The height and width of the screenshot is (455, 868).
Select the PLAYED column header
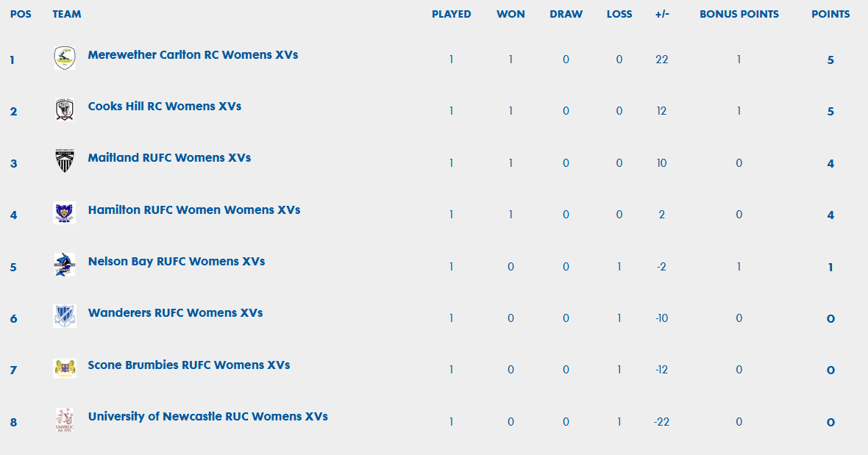(x=451, y=15)
